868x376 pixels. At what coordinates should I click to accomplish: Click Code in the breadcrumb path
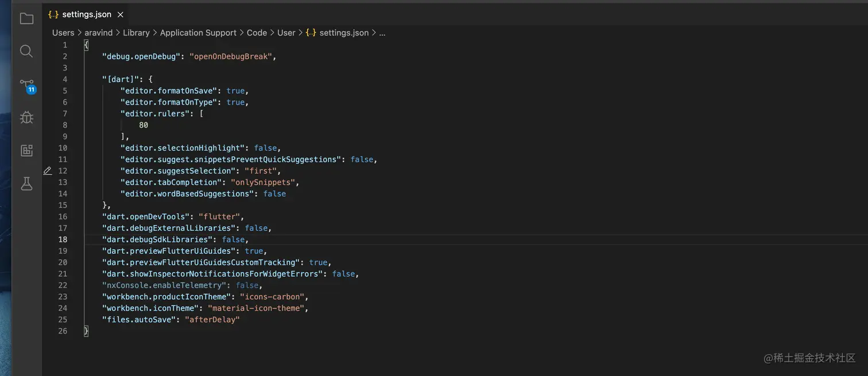[x=257, y=33]
